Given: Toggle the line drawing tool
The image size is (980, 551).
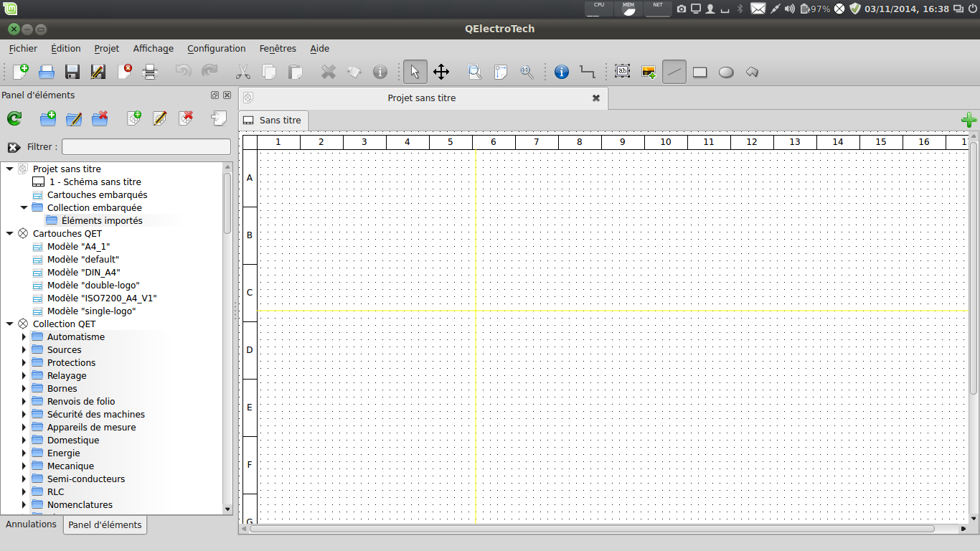Looking at the screenshot, I should point(674,72).
